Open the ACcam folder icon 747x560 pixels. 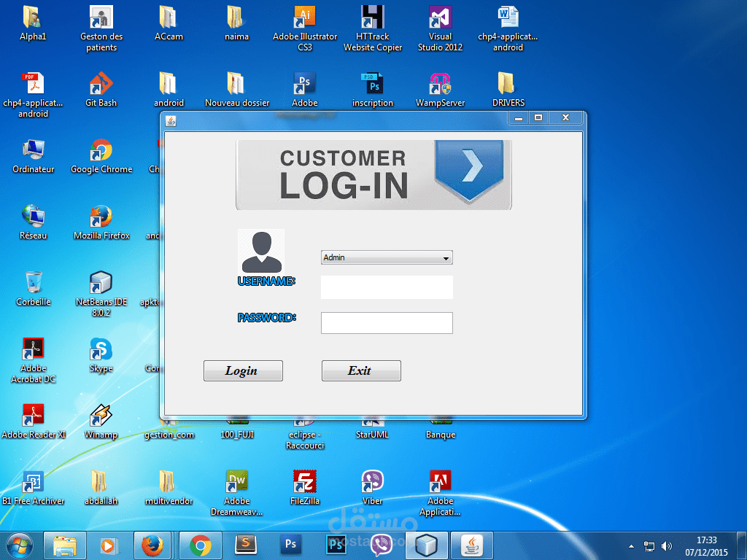(x=169, y=23)
